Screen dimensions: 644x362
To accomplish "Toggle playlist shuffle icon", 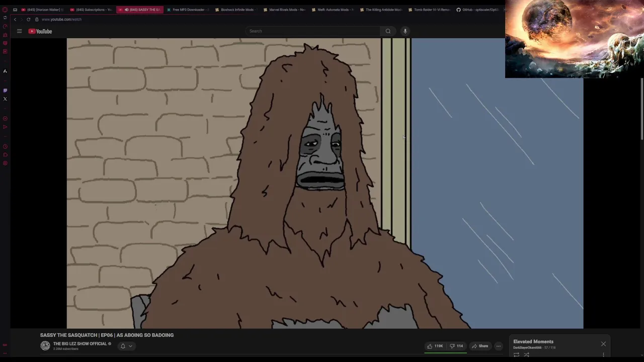I will click(x=526, y=355).
